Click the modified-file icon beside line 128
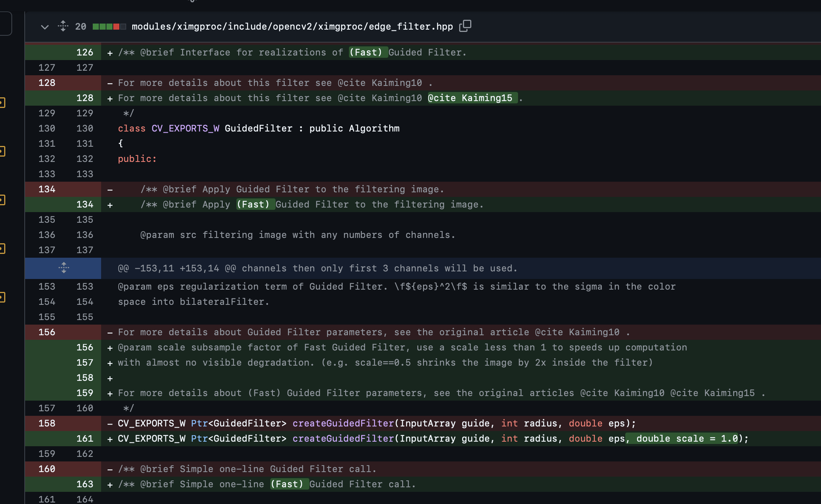The width and height of the screenshot is (821, 504). point(2,103)
